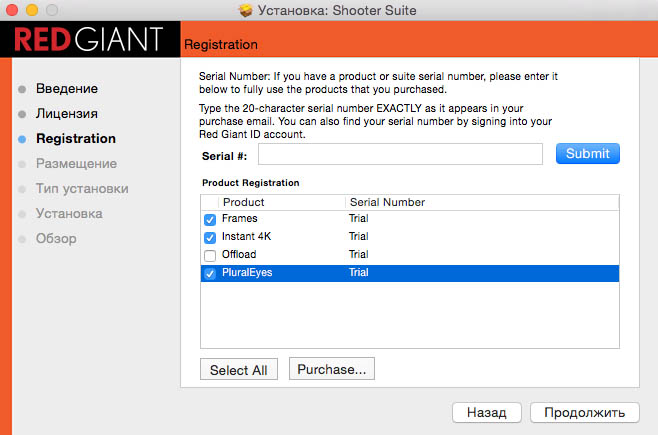The width and height of the screenshot is (658, 435).
Task: Uncheck the PluralEyes checkbox
Action: (x=210, y=274)
